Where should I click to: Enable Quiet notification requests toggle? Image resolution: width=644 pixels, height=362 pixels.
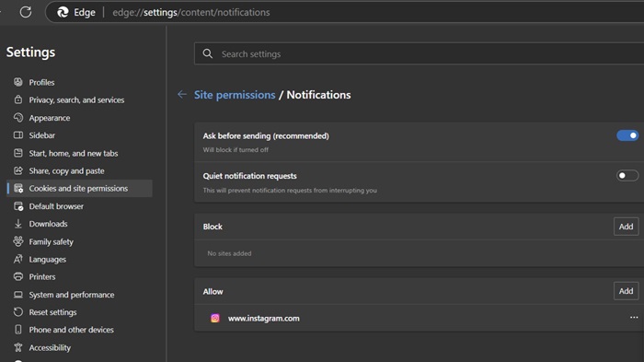click(627, 176)
